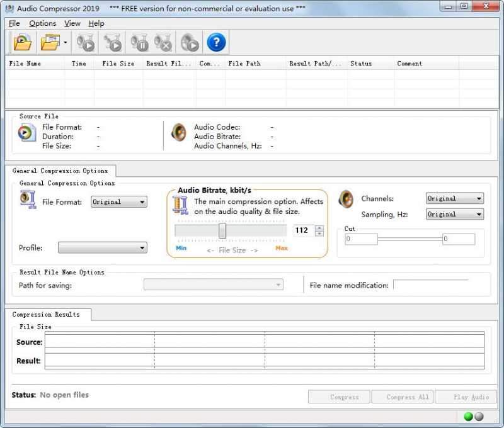Click the Open Folder toolbar icon
Viewport: 504px width, 428px height.
[49, 43]
